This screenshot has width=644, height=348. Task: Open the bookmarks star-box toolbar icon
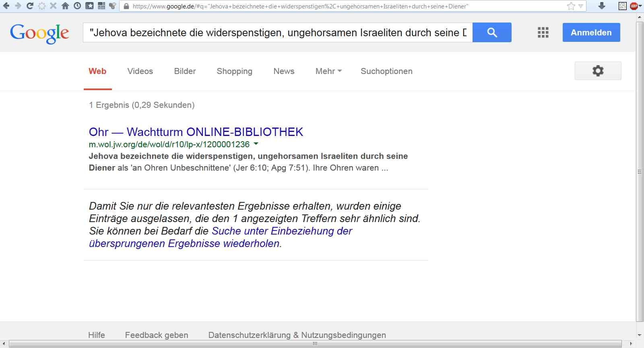tap(89, 6)
